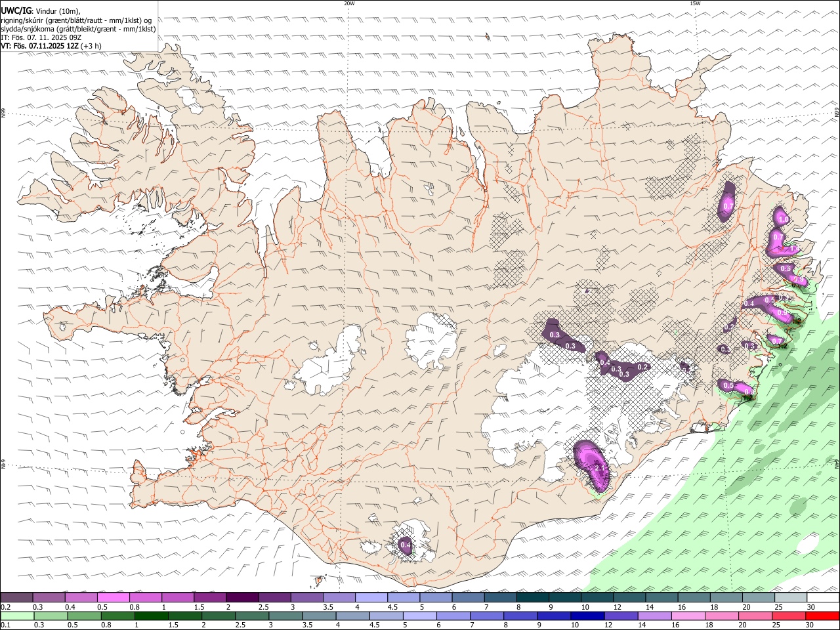This screenshot has width=840, height=630.
Task: Click the '0.4' value on the southern glacier
Action: tap(406, 545)
